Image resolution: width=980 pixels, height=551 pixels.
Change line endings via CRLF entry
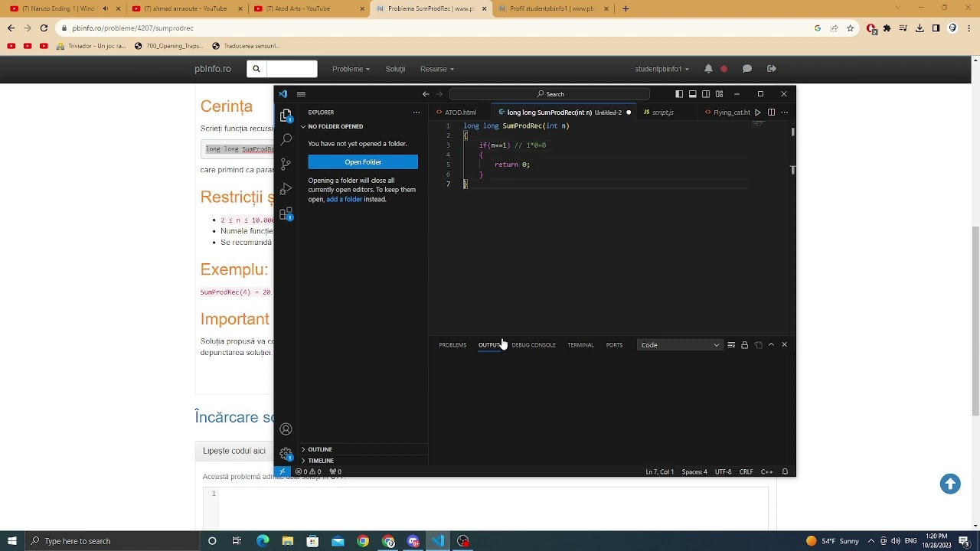click(x=746, y=471)
